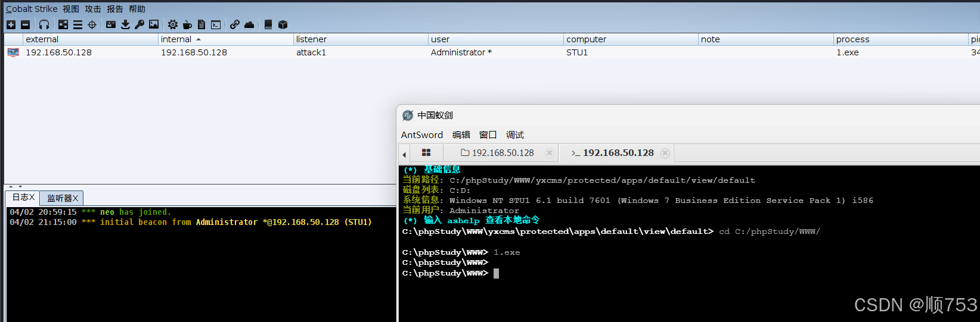The height and width of the screenshot is (322, 980).
Task: Click the 系统信息 line in AntSword terminal
Action: point(638,201)
